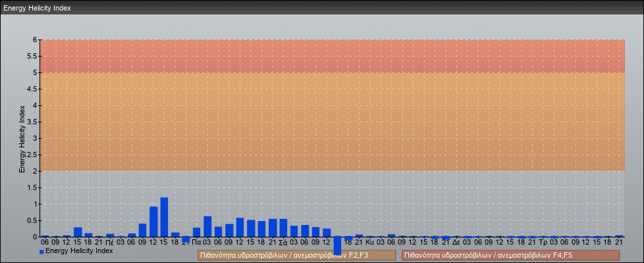The width and height of the screenshot is (644, 263).
Task: Click the Τρ day label on the x-axis
Action: coord(543,243)
